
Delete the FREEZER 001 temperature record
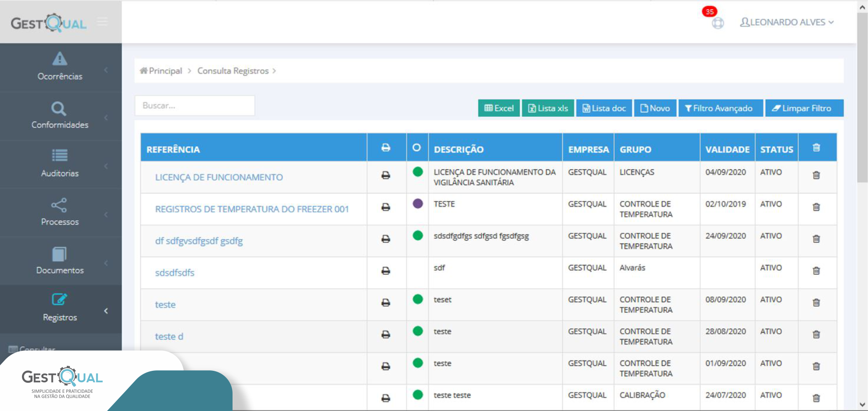click(x=816, y=207)
